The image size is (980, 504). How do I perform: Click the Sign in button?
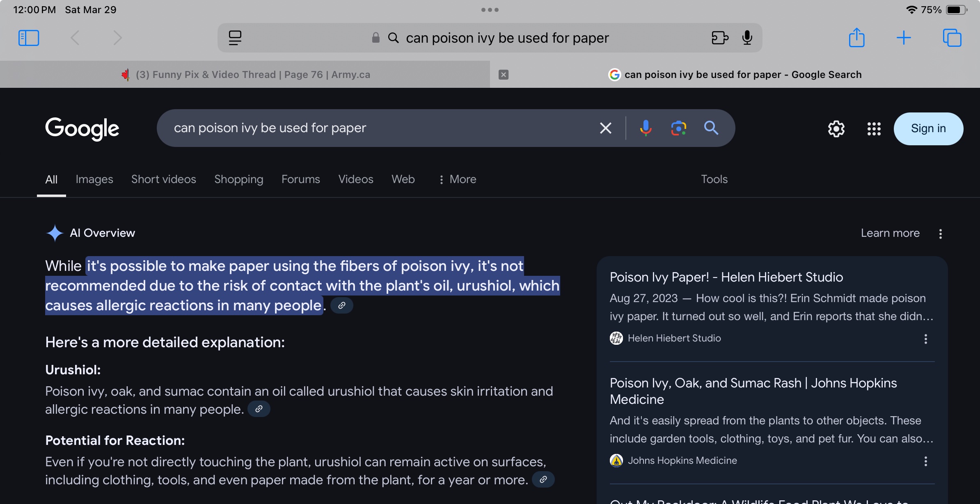(928, 128)
